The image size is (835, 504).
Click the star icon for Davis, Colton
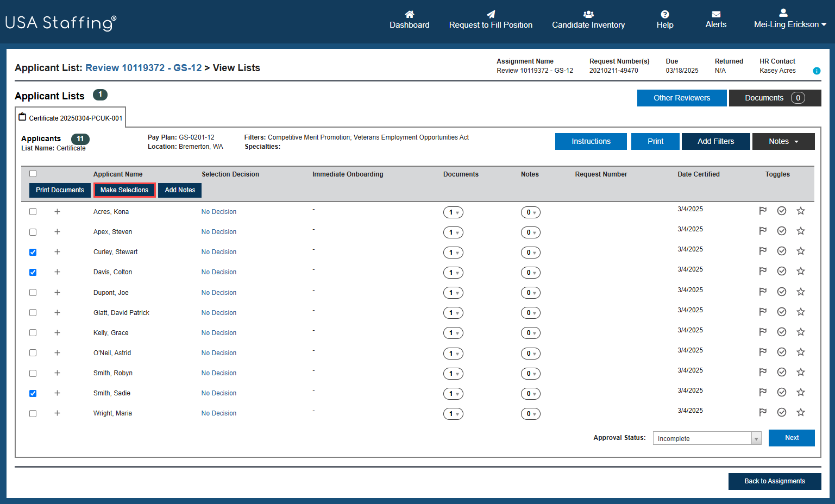[x=801, y=271]
